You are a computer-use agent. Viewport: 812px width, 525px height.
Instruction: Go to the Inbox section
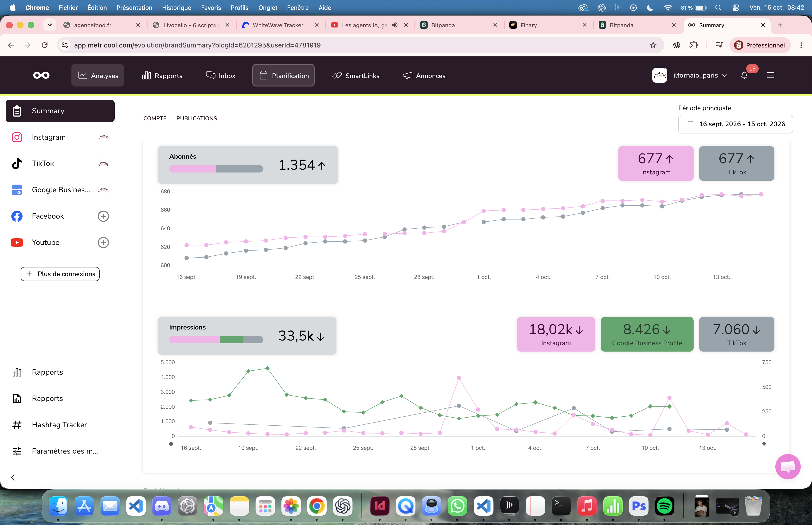coord(220,75)
